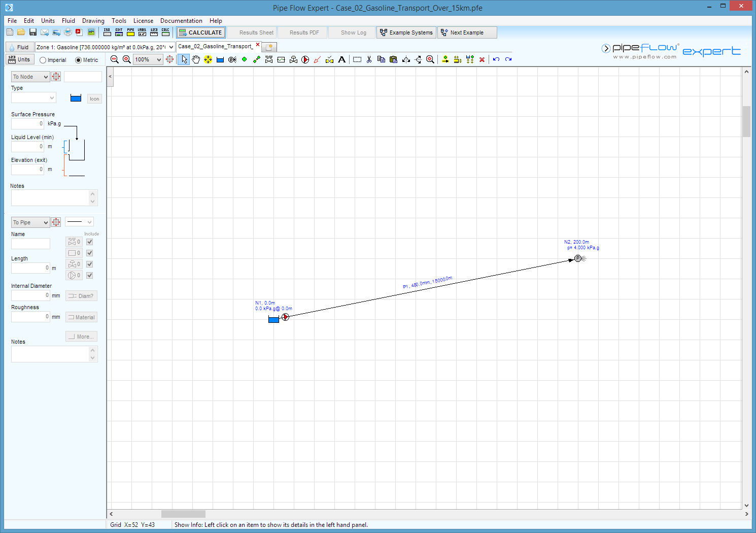Click the yellow PIPE settings icon

click(130, 32)
